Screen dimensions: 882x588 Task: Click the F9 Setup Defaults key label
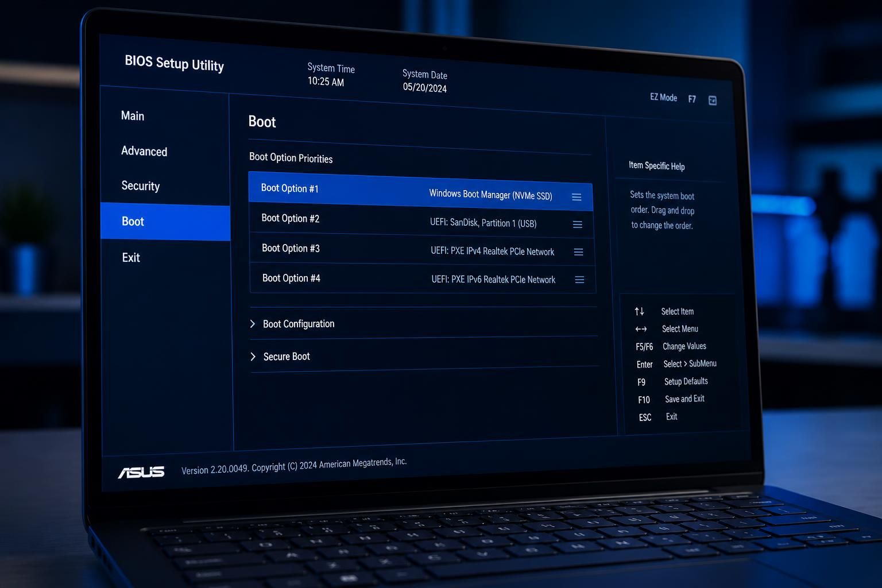tap(641, 382)
